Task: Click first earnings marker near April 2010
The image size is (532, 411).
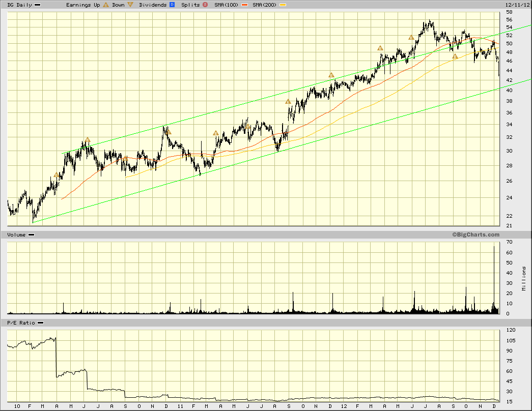Action: (57, 175)
